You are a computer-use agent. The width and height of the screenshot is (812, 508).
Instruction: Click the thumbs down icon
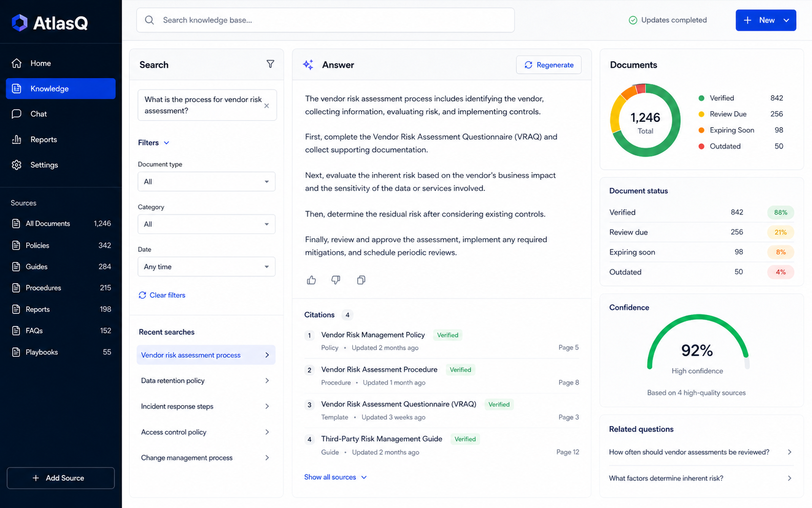click(336, 280)
